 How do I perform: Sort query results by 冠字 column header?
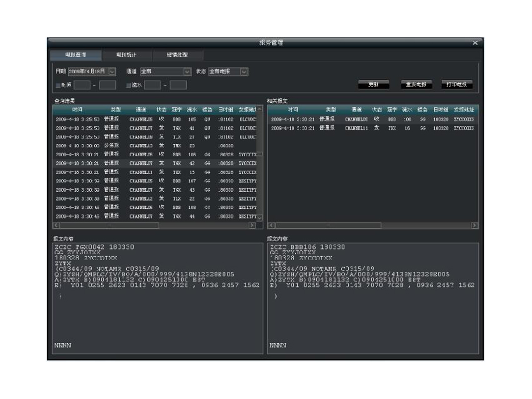pyautogui.click(x=177, y=110)
